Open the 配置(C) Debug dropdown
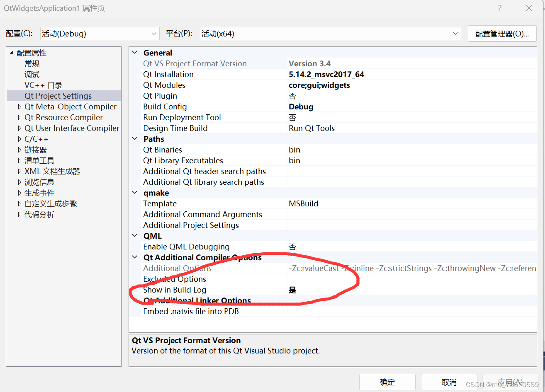Image resolution: width=545 pixels, height=392 pixels. (x=154, y=34)
